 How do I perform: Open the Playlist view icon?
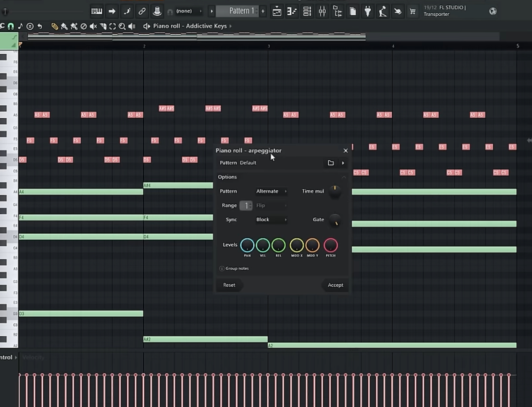[277, 11]
